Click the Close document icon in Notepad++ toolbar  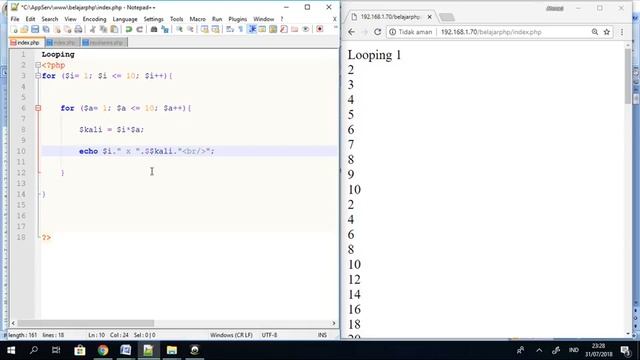coord(57,29)
